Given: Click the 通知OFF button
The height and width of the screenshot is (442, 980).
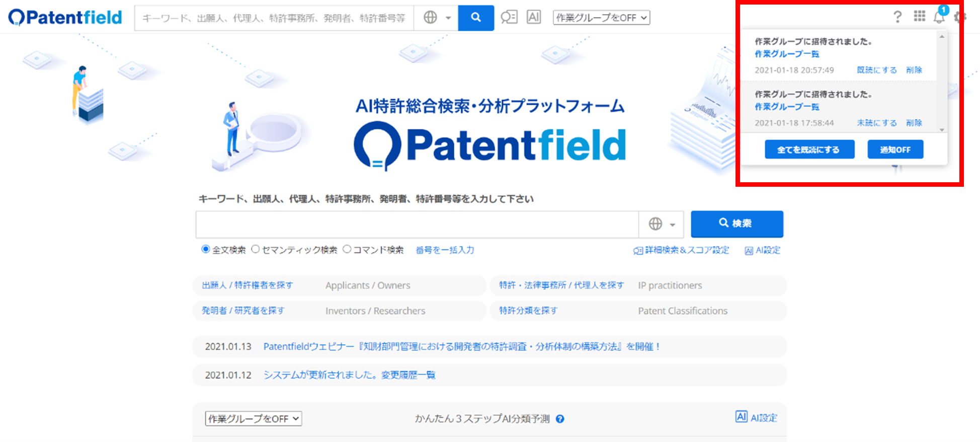Looking at the screenshot, I should (895, 150).
